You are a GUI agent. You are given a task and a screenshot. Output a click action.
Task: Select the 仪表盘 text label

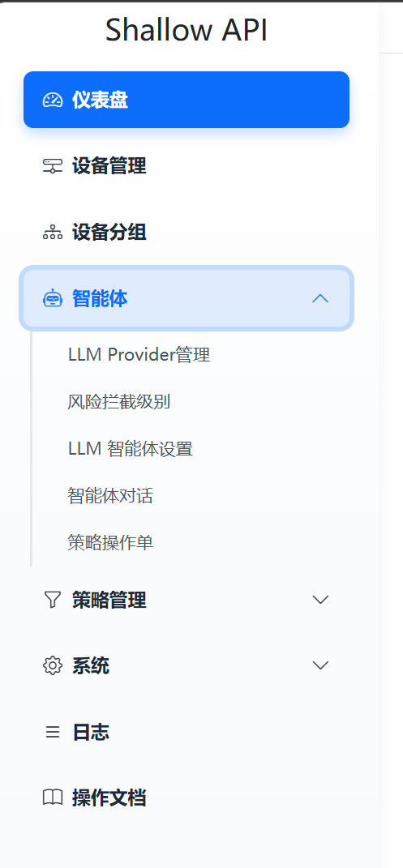click(x=101, y=100)
